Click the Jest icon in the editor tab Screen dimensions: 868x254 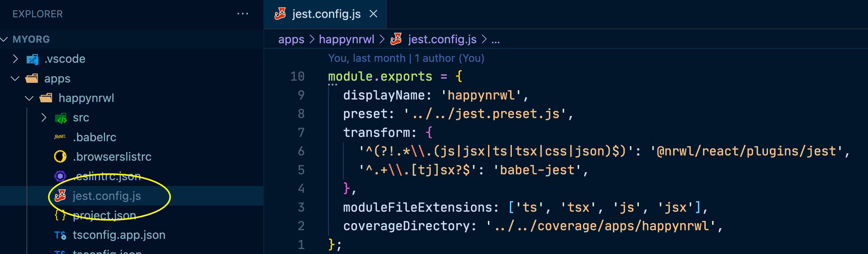pos(280,14)
